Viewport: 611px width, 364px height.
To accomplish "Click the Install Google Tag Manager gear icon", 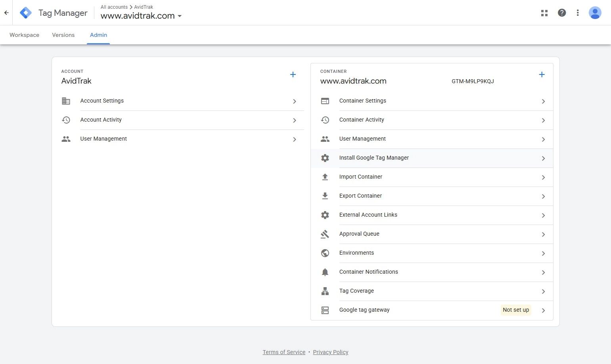I will click(325, 158).
